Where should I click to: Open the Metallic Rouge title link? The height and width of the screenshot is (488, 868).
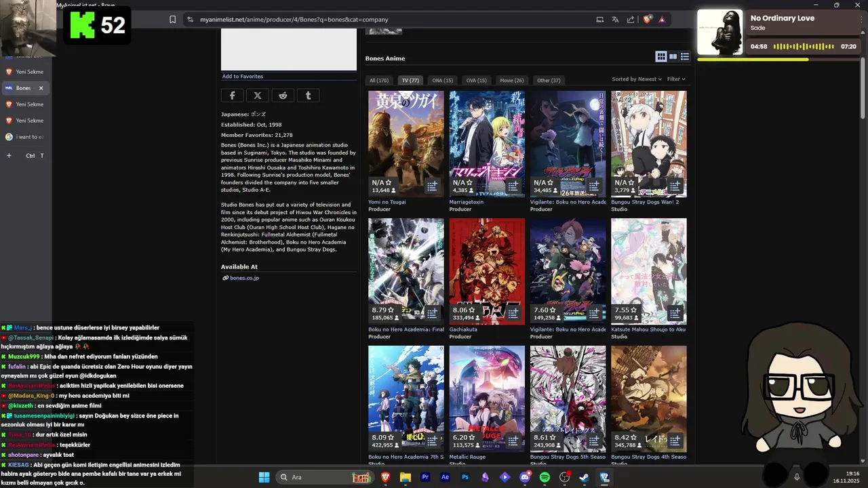point(467,457)
